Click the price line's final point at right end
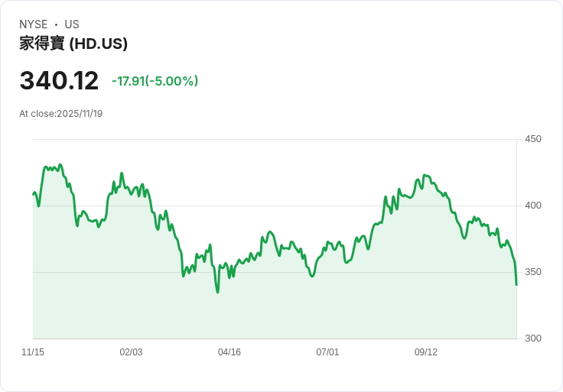Image resolution: width=563 pixels, height=392 pixels. point(516,285)
